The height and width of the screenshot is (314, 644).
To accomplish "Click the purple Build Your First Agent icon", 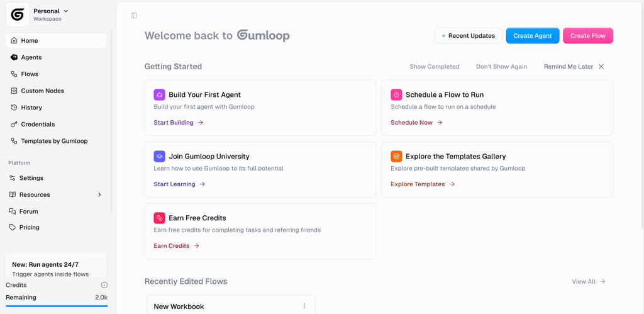I will 159,94.
